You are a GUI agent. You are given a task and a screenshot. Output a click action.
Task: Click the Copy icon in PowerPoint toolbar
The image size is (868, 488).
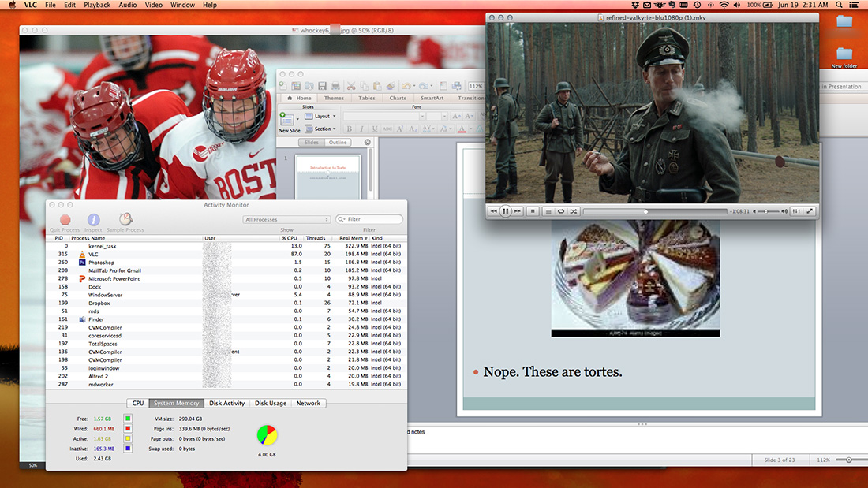365,86
